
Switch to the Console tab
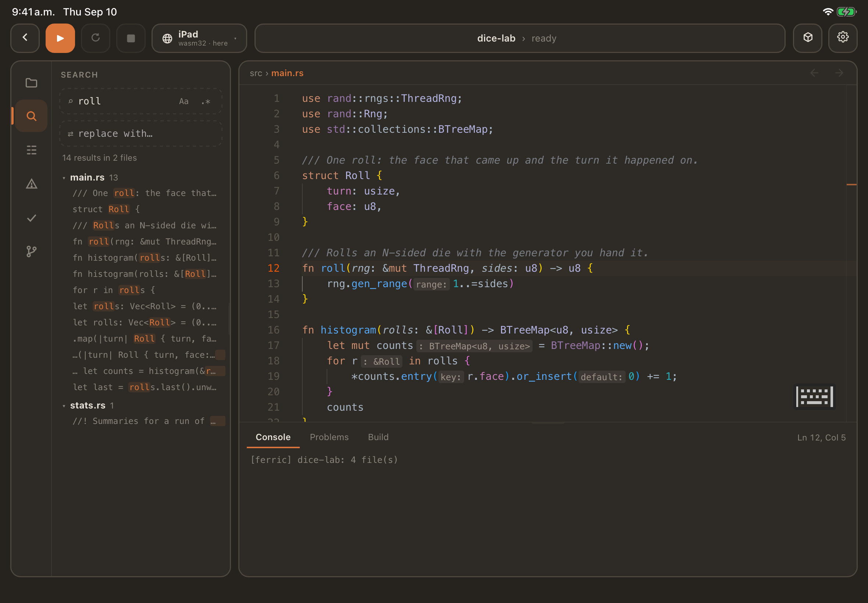click(x=273, y=437)
